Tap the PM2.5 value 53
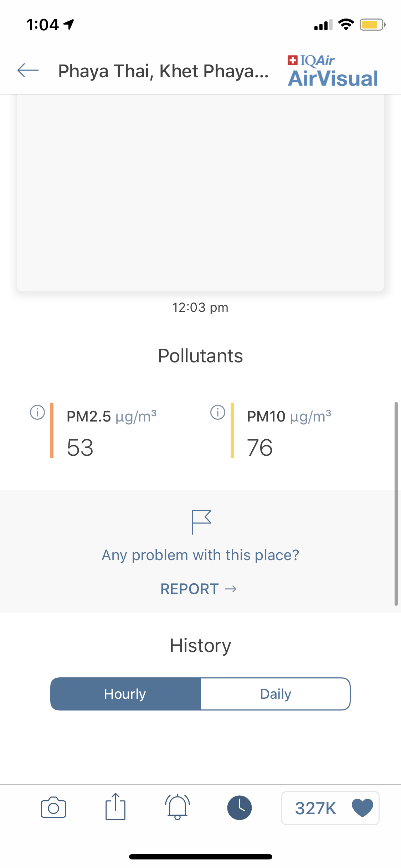Screen dimensions: 401x868 [x=80, y=448]
